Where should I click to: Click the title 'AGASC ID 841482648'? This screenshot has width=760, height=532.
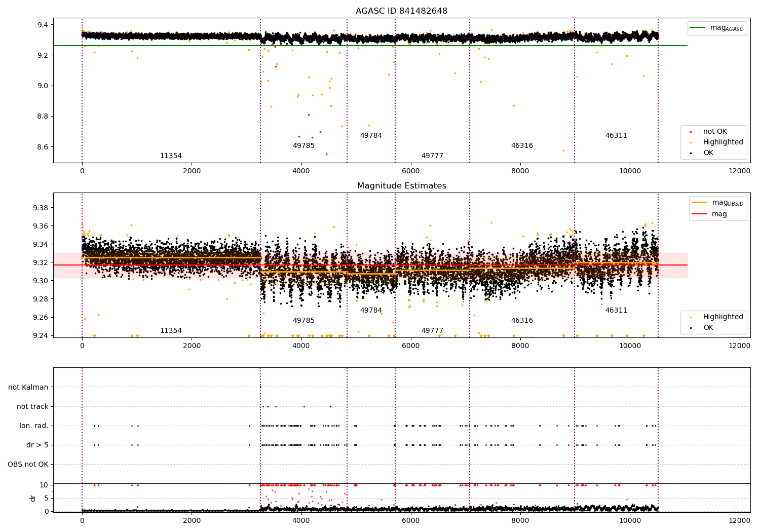[401, 11]
